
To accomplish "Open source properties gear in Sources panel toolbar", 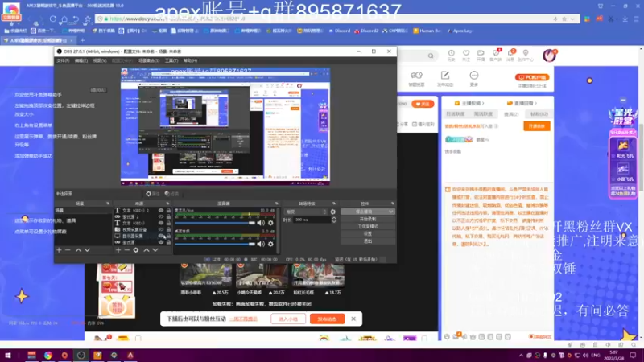I will tap(135, 250).
